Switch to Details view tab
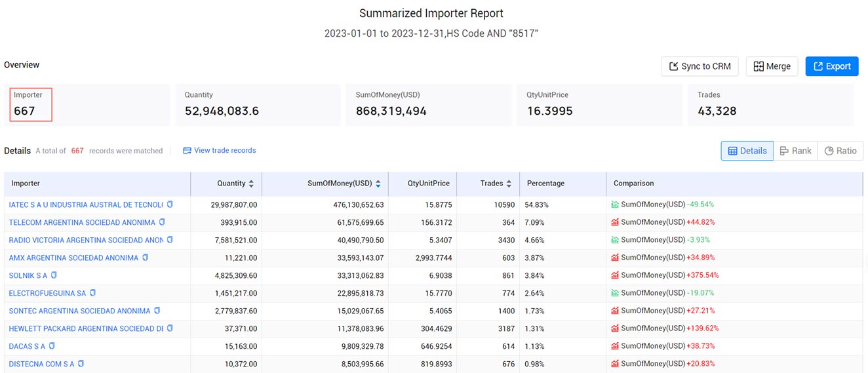The image size is (868, 373). 747,151
